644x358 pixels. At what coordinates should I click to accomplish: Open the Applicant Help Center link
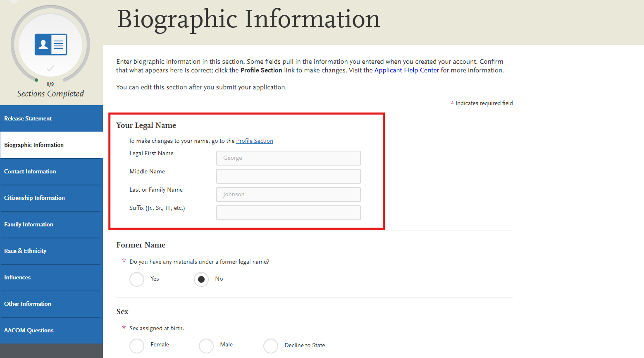tap(406, 70)
